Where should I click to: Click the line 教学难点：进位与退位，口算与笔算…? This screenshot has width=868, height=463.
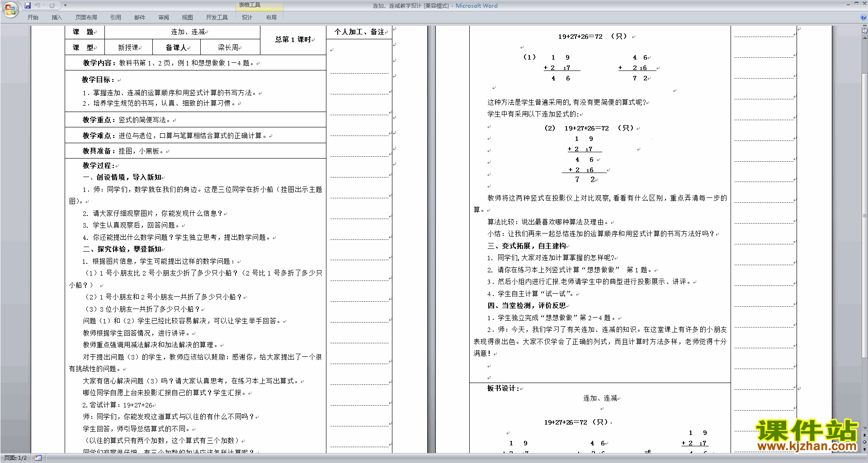(175, 136)
